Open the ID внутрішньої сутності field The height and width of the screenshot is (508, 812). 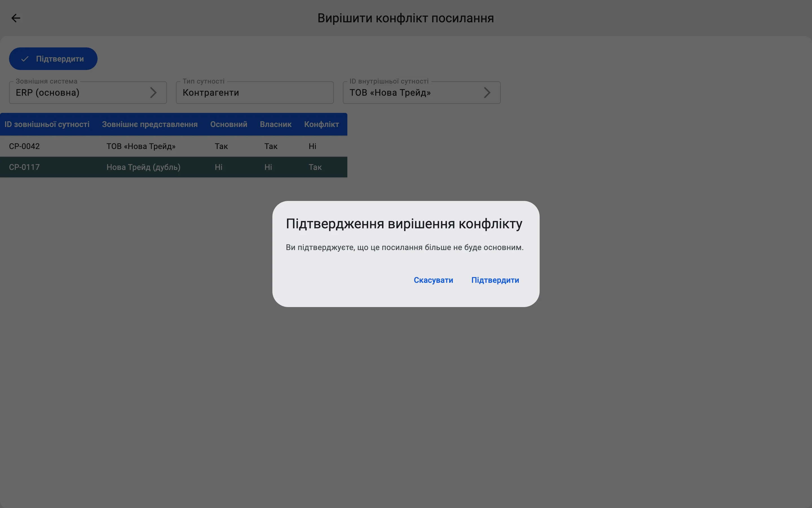click(x=422, y=92)
